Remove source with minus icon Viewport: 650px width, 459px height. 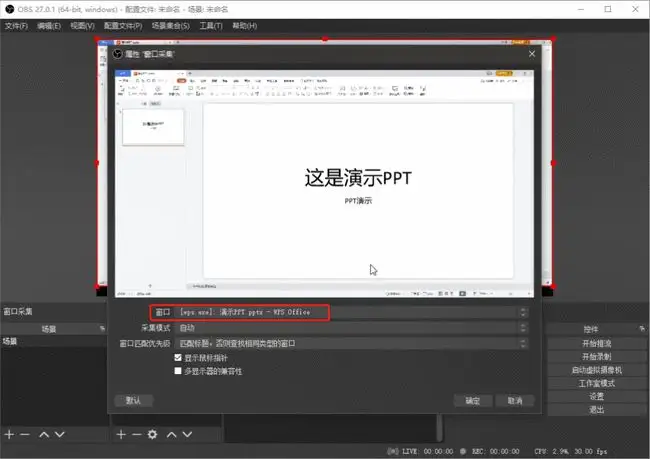click(x=137, y=435)
